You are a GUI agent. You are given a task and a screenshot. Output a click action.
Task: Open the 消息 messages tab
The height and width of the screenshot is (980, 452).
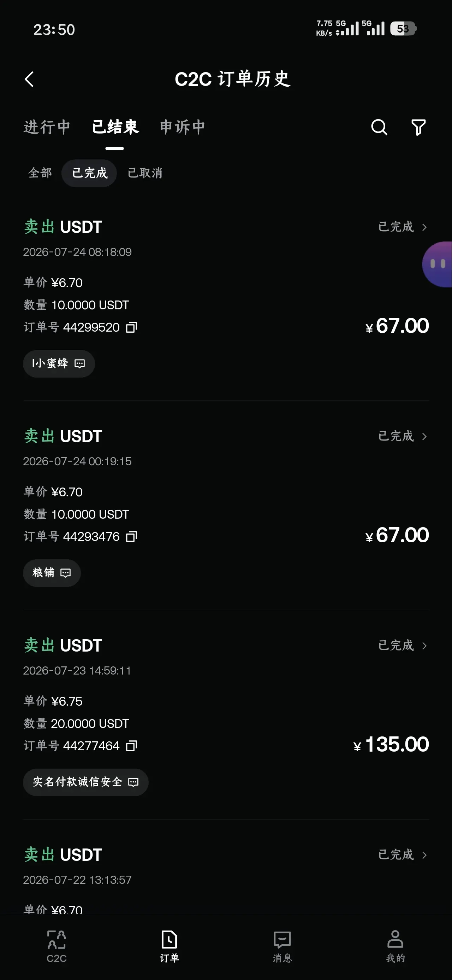282,946
